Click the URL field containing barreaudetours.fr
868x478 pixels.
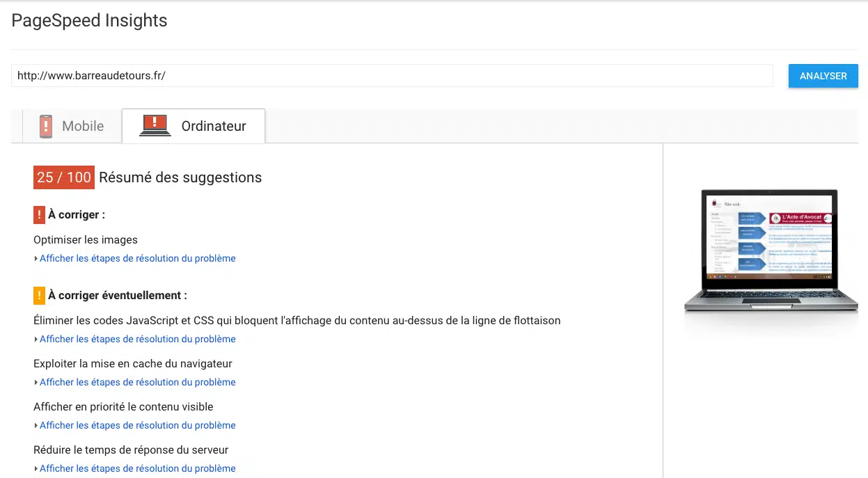[391, 76]
